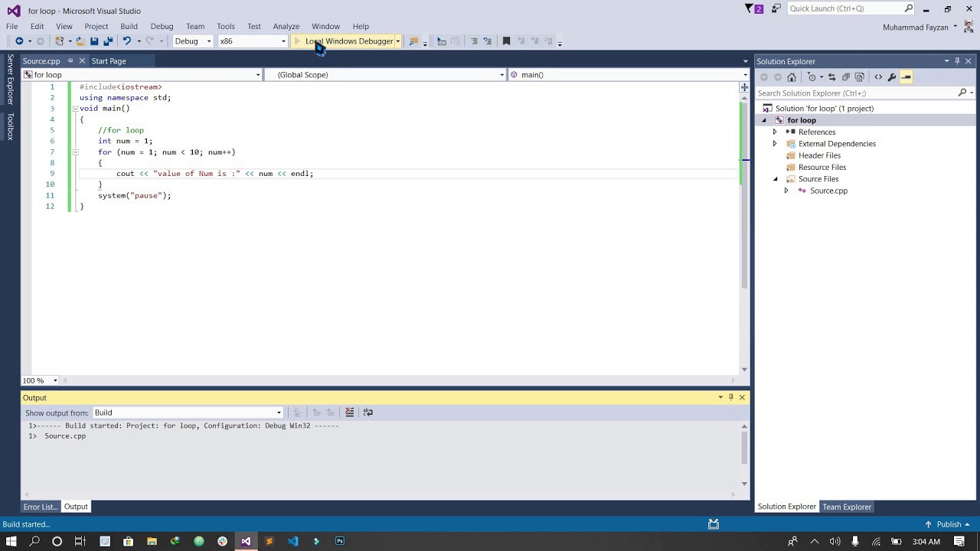Open the Build menu
980x551 pixels.
click(x=129, y=26)
